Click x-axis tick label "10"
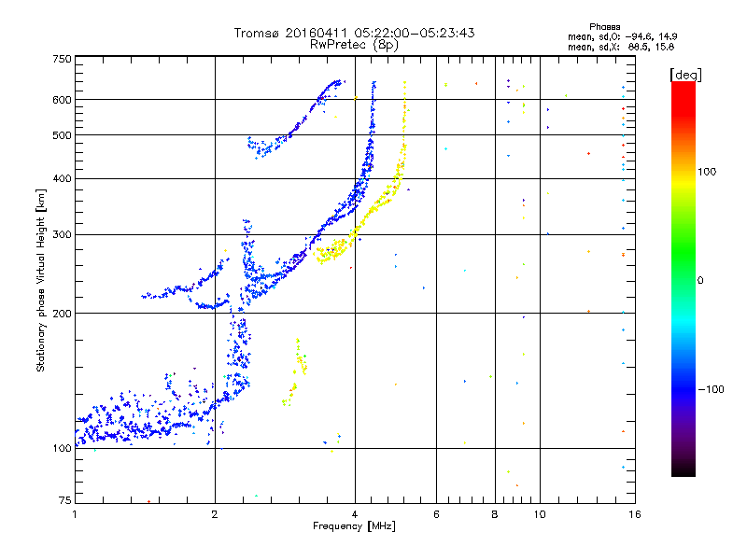Viewport: 747px width, 560px height. pyautogui.click(x=540, y=514)
